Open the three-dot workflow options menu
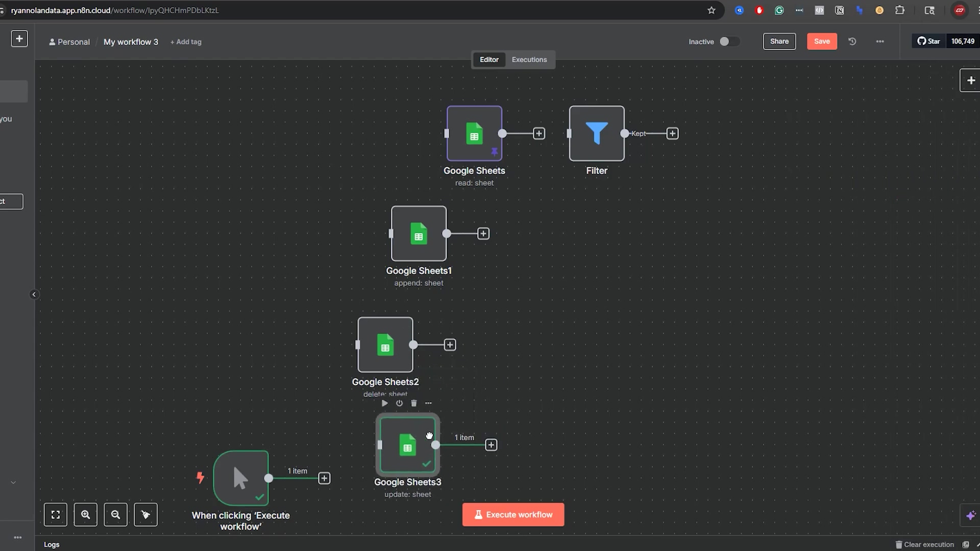980x551 pixels. pyautogui.click(x=880, y=41)
